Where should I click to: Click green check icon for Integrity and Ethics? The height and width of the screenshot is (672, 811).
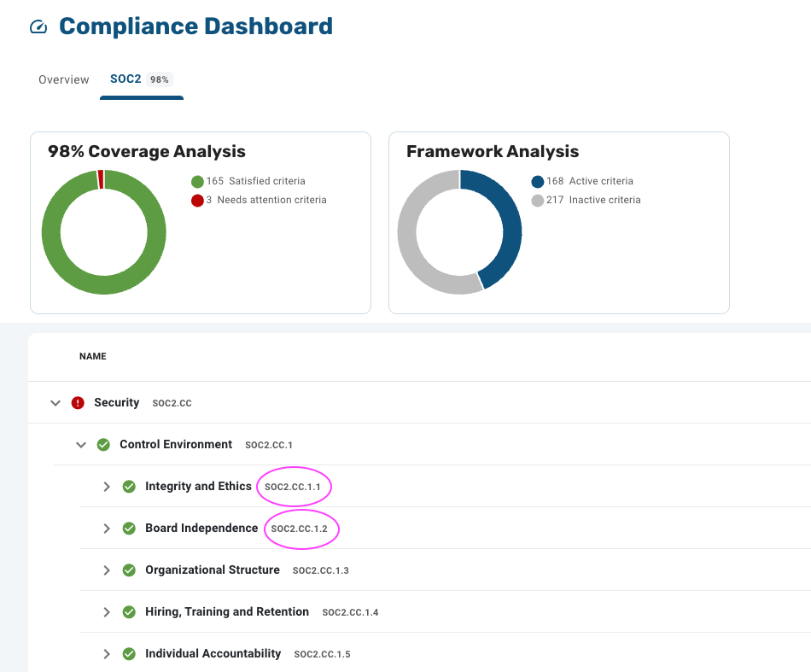pyautogui.click(x=129, y=486)
